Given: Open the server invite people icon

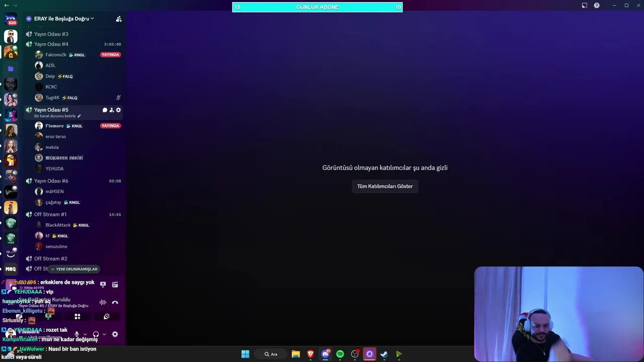Looking at the screenshot, I should pos(119,19).
